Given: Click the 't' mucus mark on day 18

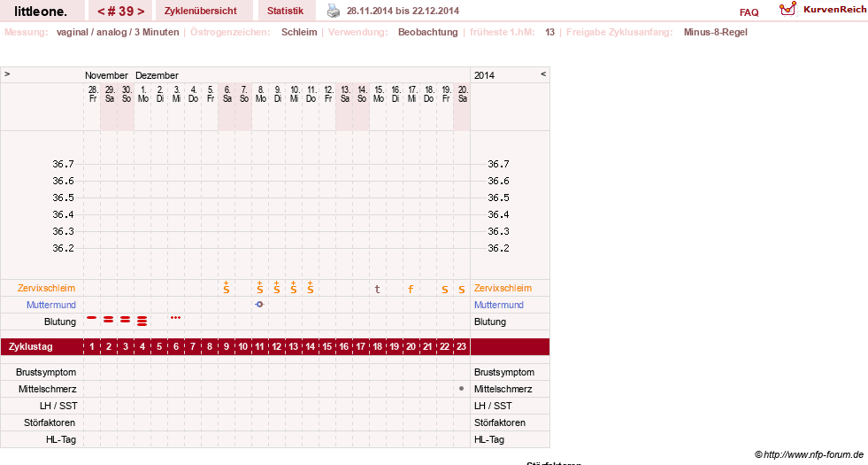Looking at the screenshot, I should [377, 289].
